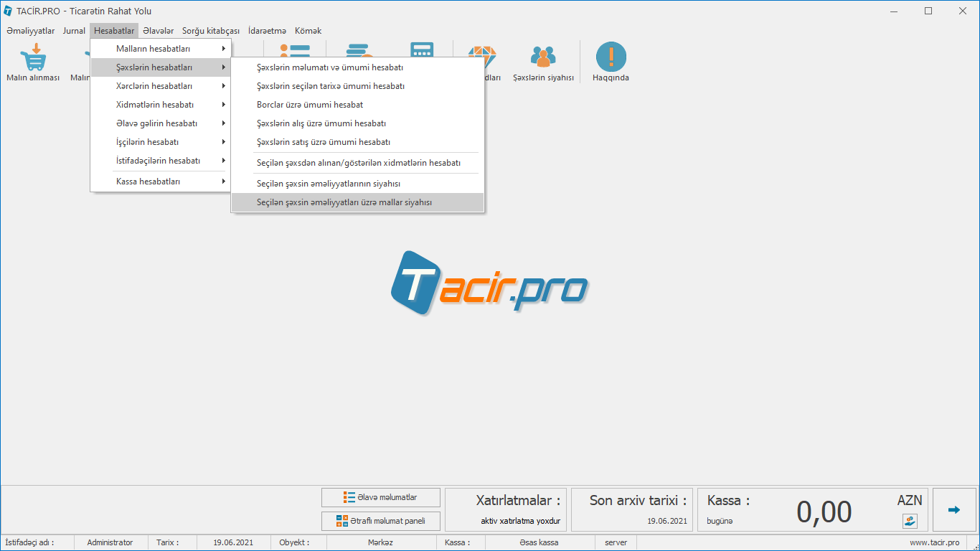Choose Seçilən şəxsin əməliyyatlarının siyahısı
Image resolution: width=980 pixels, height=551 pixels.
click(x=329, y=184)
